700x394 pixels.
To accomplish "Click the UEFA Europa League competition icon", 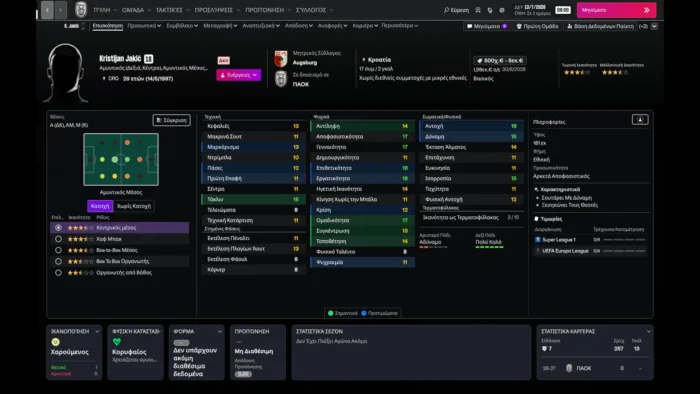I will point(538,251).
